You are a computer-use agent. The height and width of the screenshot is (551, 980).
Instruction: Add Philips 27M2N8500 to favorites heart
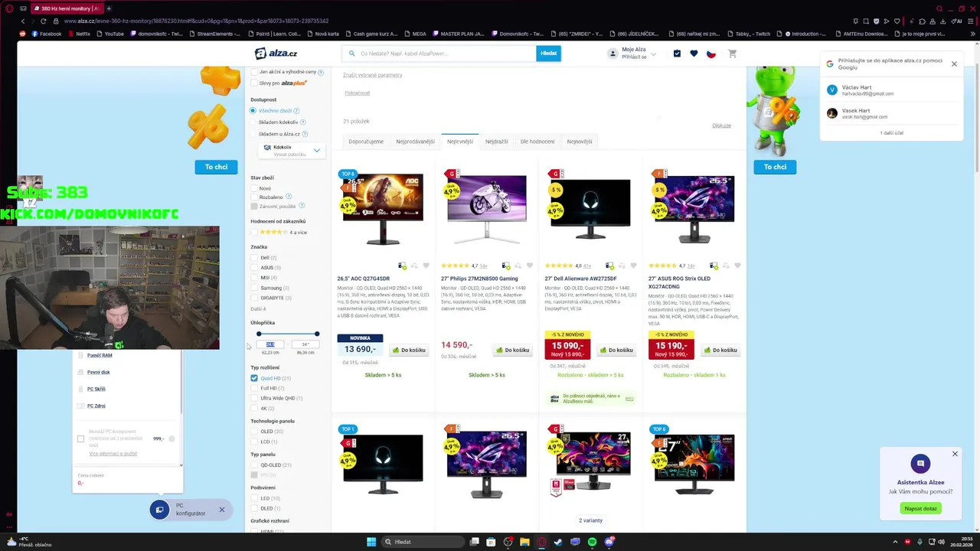(x=530, y=266)
